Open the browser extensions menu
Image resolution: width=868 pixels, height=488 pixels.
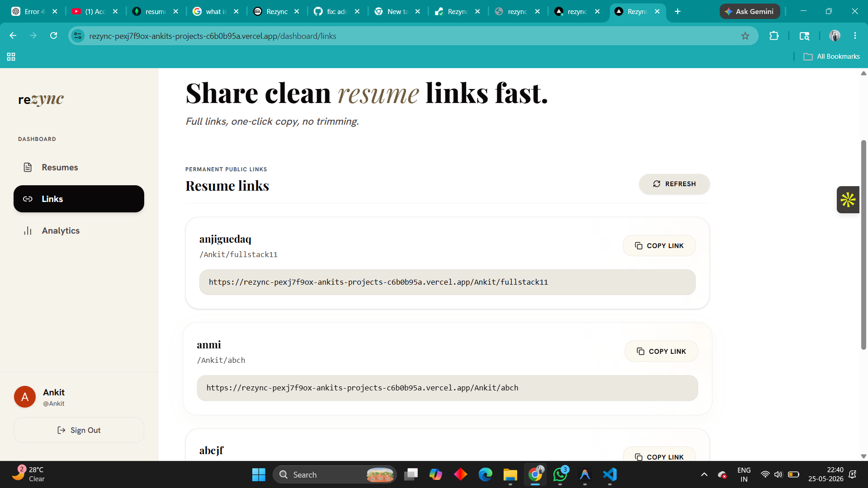tap(774, 36)
